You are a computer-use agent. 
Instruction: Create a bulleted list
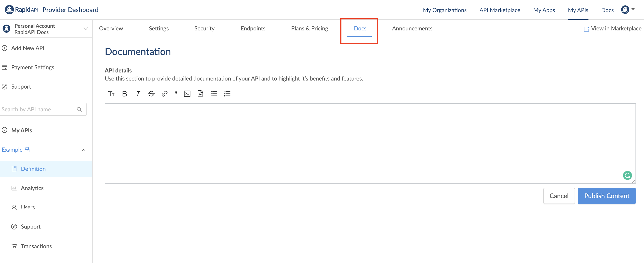tap(214, 94)
